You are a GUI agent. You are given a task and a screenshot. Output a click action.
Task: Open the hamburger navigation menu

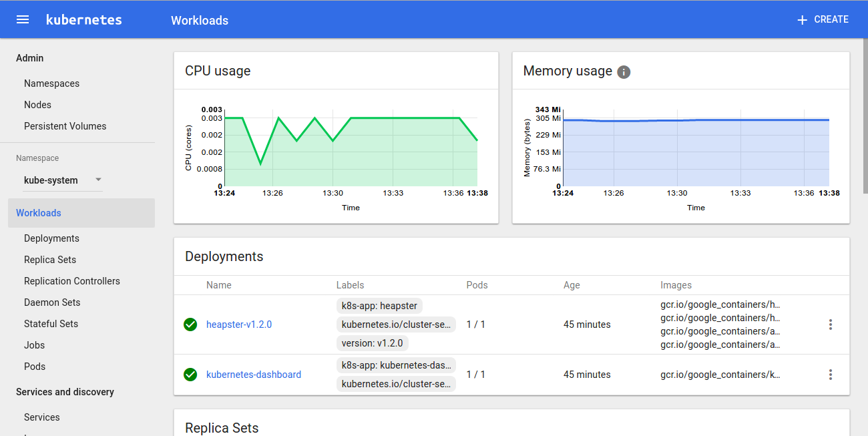pos(23,19)
